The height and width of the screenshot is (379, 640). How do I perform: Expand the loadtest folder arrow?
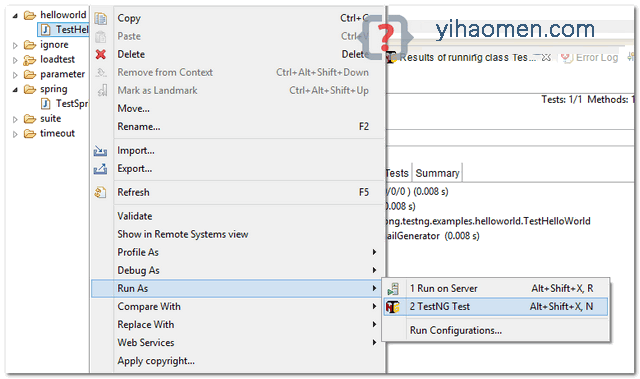click(x=15, y=60)
